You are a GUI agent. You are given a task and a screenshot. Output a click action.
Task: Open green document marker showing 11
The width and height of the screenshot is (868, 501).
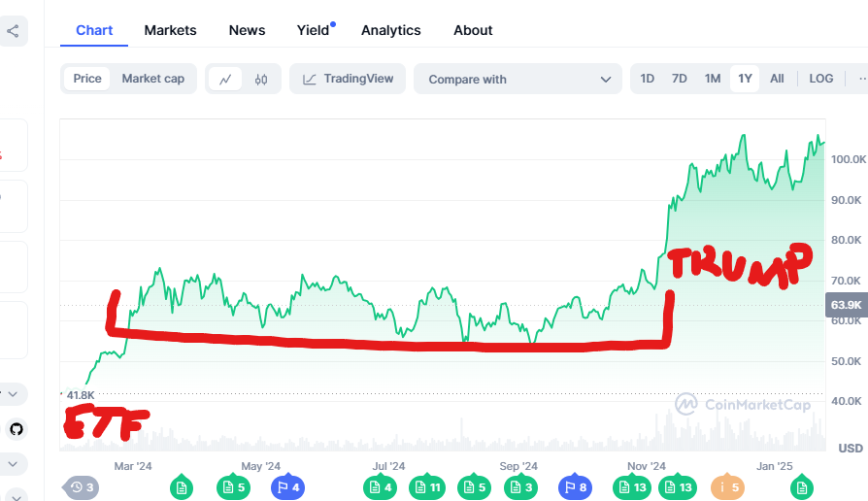pyautogui.click(x=427, y=487)
